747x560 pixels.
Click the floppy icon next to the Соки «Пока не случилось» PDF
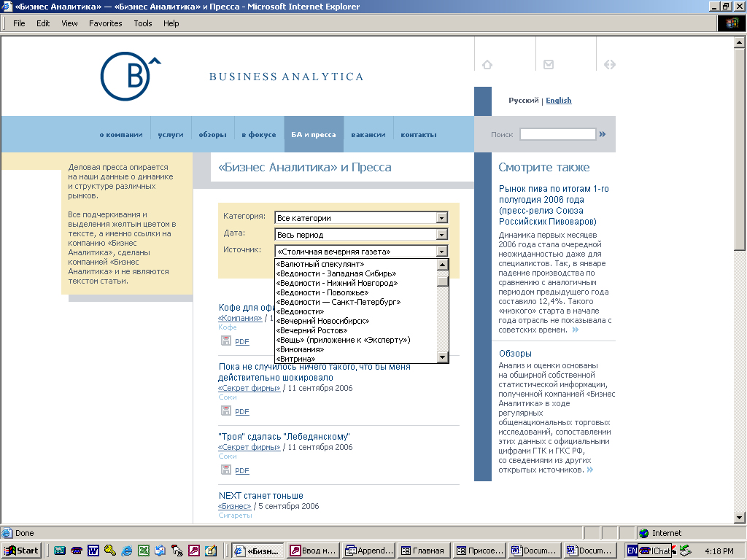coord(226,411)
